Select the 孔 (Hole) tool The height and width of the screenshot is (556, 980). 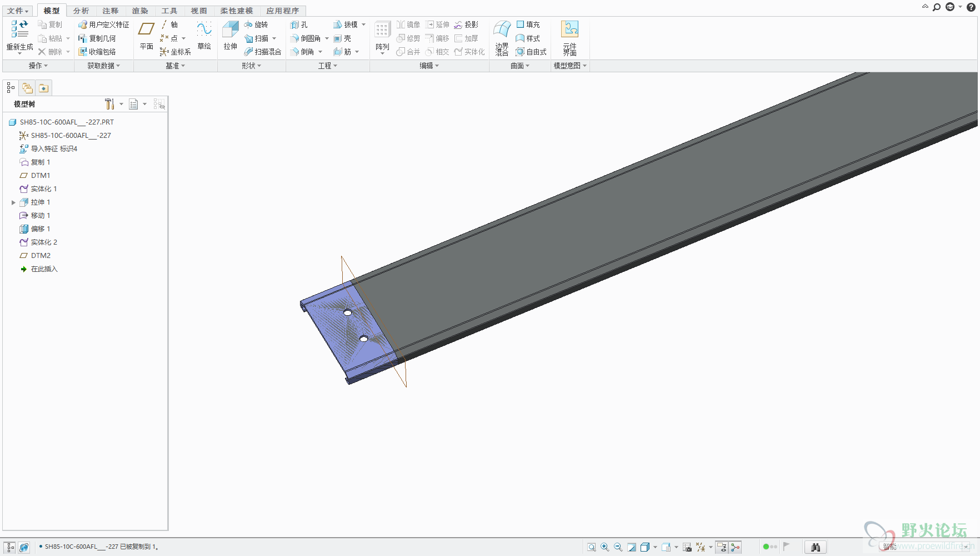[299, 24]
